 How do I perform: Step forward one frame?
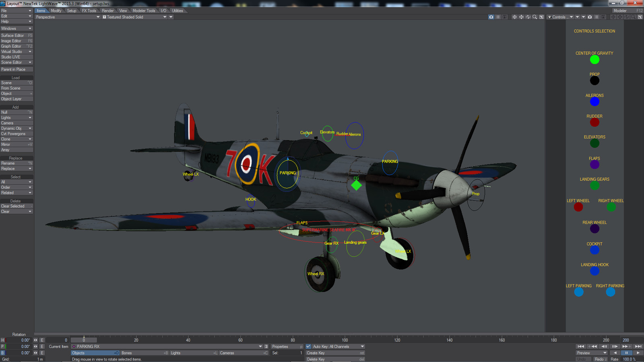615,346
